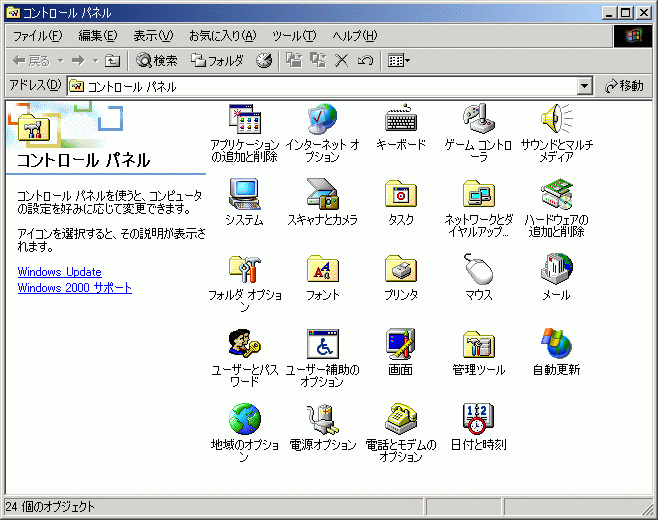Open アプリケーションの追加と削除 icon
Screen dimensions: 658x520
tap(245, 120)
